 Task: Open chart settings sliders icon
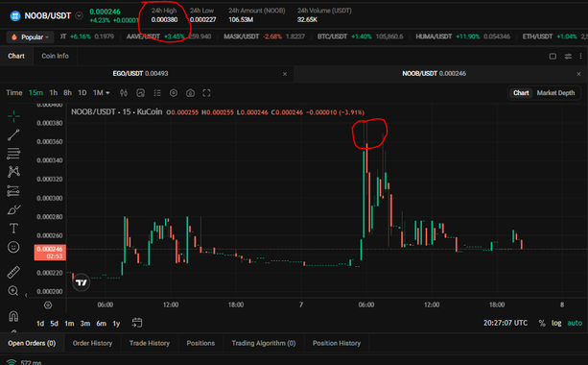568,57
